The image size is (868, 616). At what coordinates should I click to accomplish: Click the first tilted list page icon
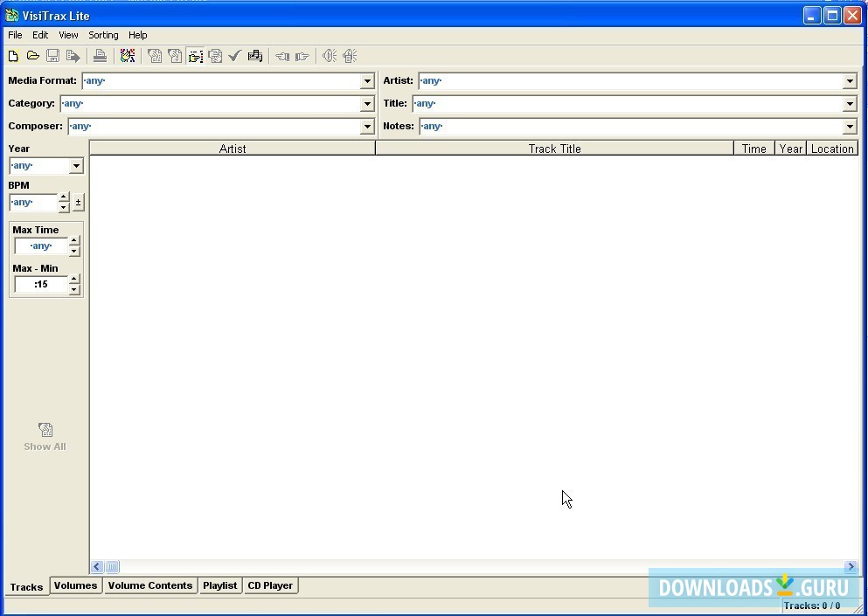click(155, 56)
